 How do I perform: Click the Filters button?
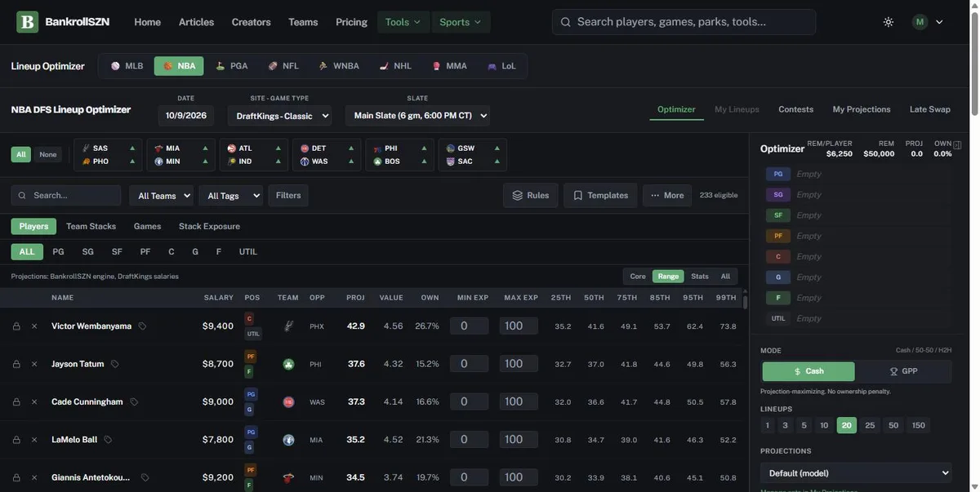288,196
